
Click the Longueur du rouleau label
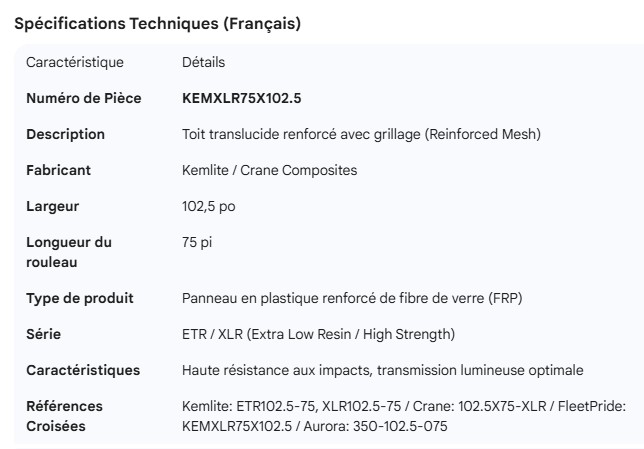click(x=68, y=252)
